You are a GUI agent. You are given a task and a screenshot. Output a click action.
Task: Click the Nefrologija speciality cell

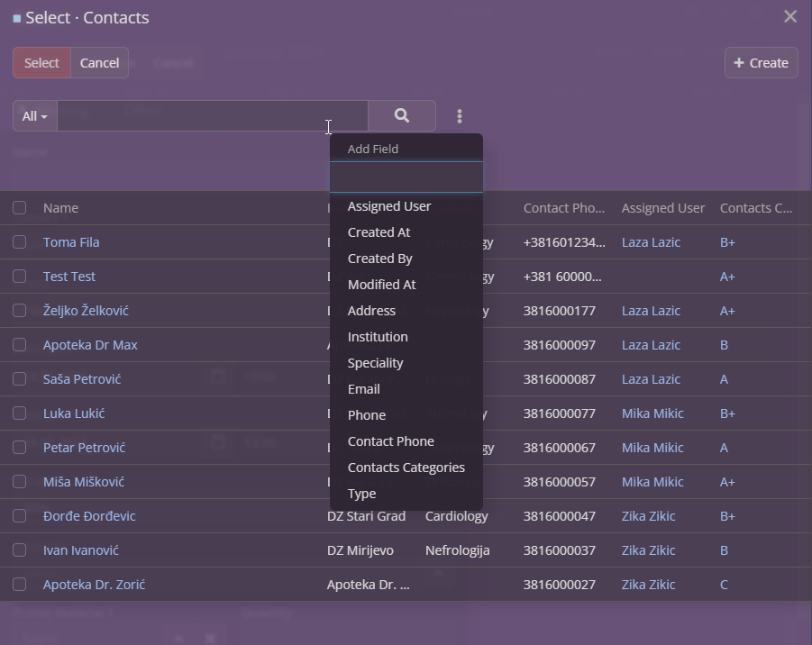coord(457,550)
